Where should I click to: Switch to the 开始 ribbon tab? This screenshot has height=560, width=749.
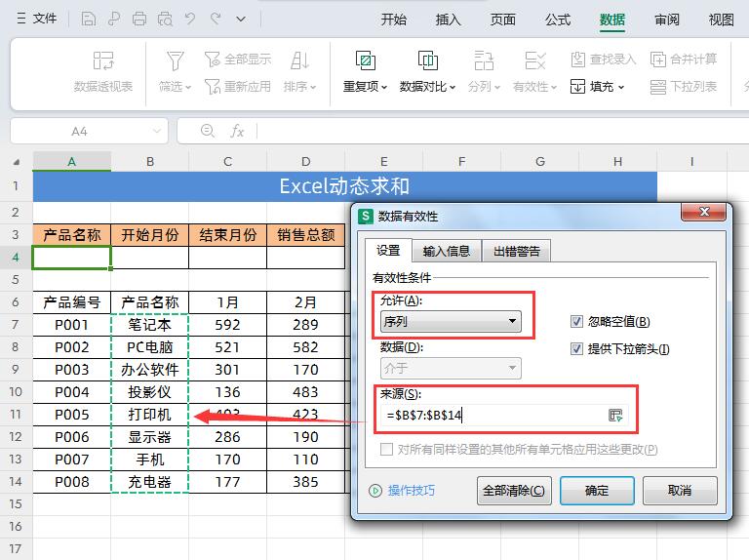pos(394,20)
